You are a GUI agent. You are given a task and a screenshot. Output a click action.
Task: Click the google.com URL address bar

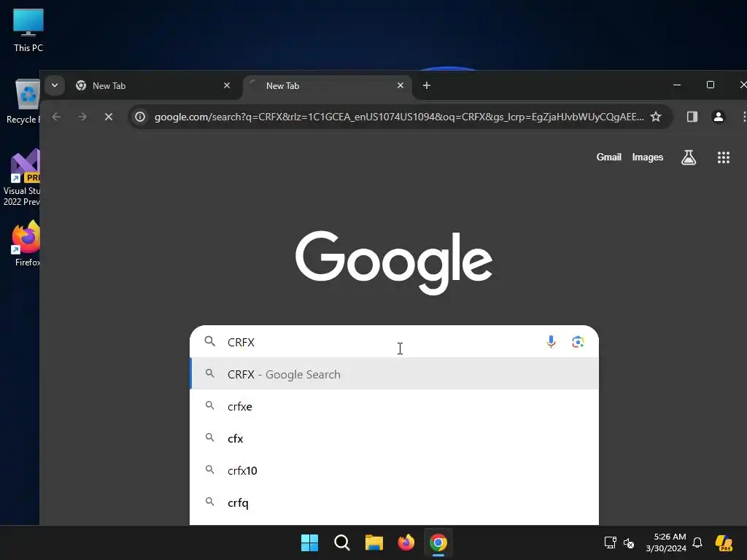click(x=399, y=117)
